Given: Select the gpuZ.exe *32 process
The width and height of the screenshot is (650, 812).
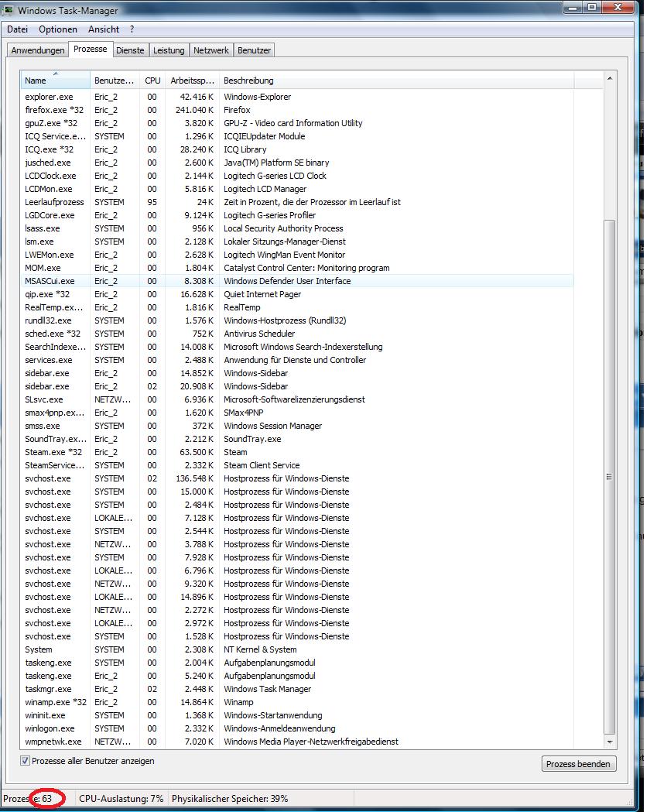Looking at the screenshot, I should click(x=297, y=123).
